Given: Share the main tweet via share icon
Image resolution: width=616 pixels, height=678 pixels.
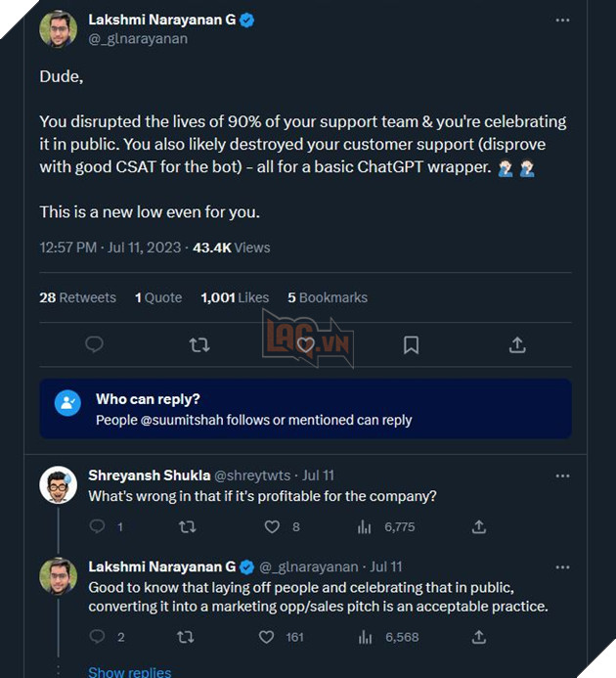Looking at the screenshot, I should (x=517, y=344).
